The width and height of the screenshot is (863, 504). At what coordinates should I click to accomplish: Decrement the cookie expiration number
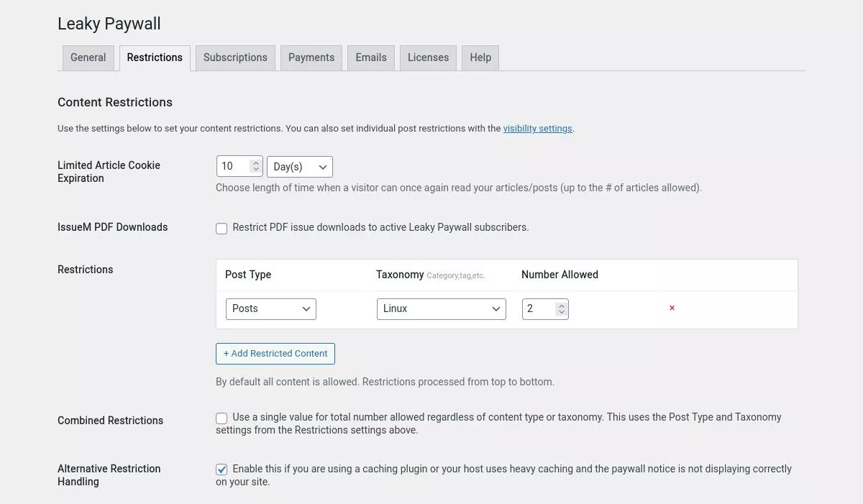click(255, 170)
